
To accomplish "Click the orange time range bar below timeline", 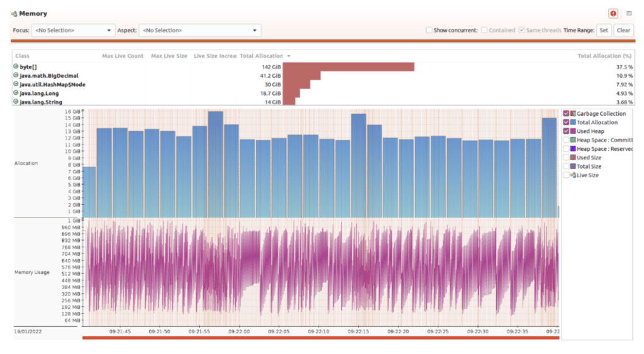I will point(321,338).
